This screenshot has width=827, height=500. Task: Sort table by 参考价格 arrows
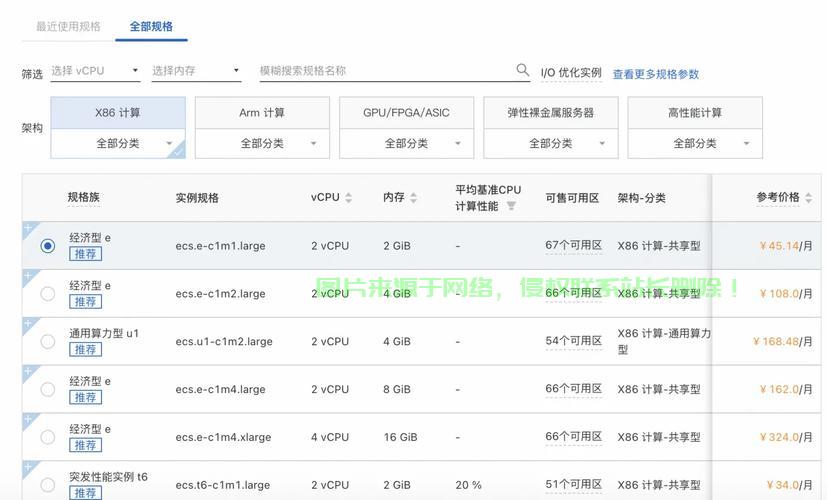click(x=808, y=198)
